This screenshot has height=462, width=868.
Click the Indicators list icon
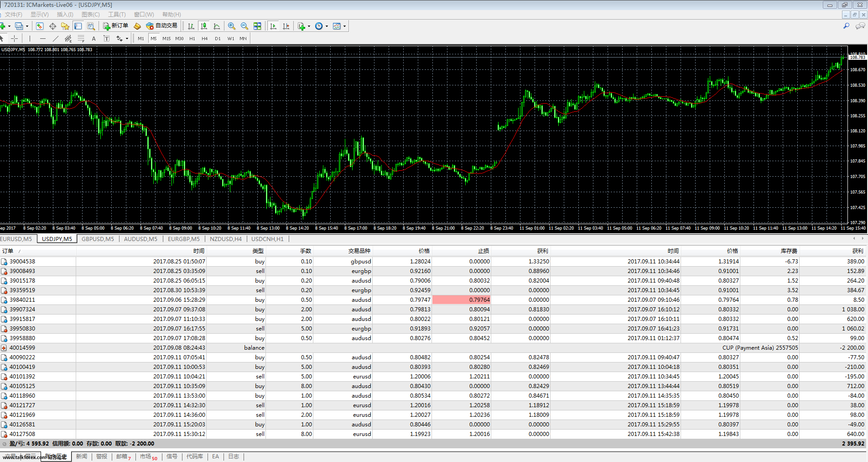[301, 26]
